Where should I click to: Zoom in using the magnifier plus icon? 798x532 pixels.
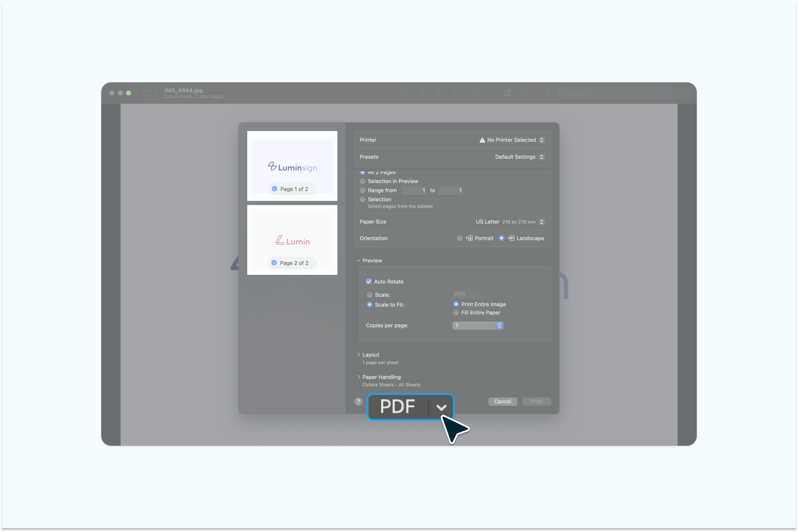439,93
